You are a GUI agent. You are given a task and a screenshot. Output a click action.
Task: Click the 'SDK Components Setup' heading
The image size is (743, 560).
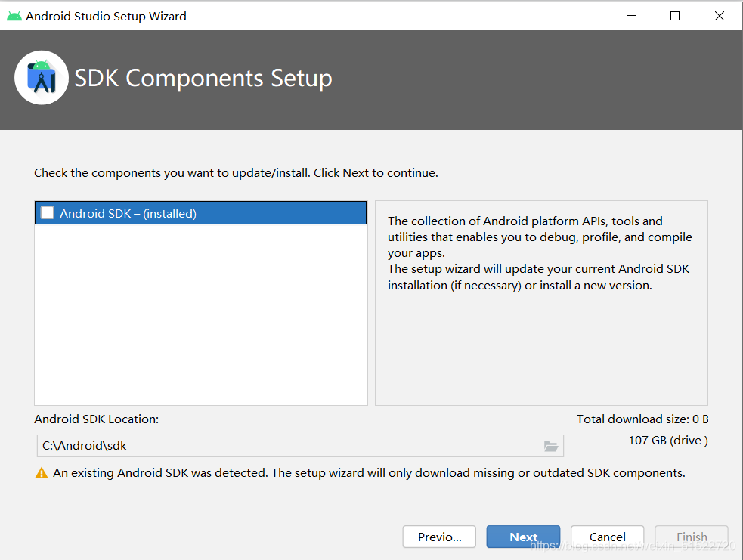(x=203, y=78)
